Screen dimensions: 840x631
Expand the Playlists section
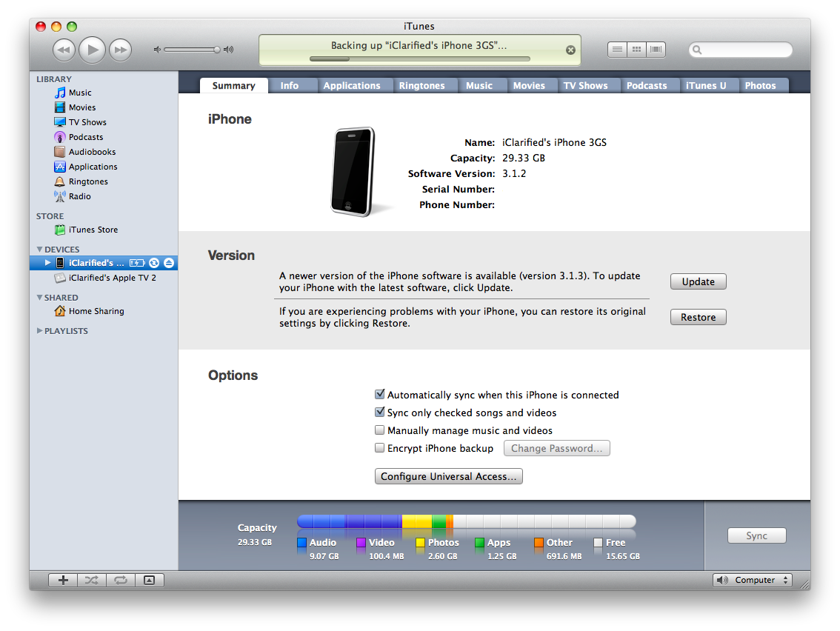[x=40, y=331]
